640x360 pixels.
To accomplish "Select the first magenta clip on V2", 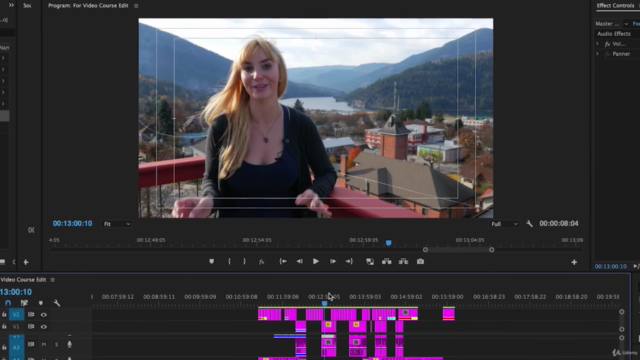I will point(269,314).
